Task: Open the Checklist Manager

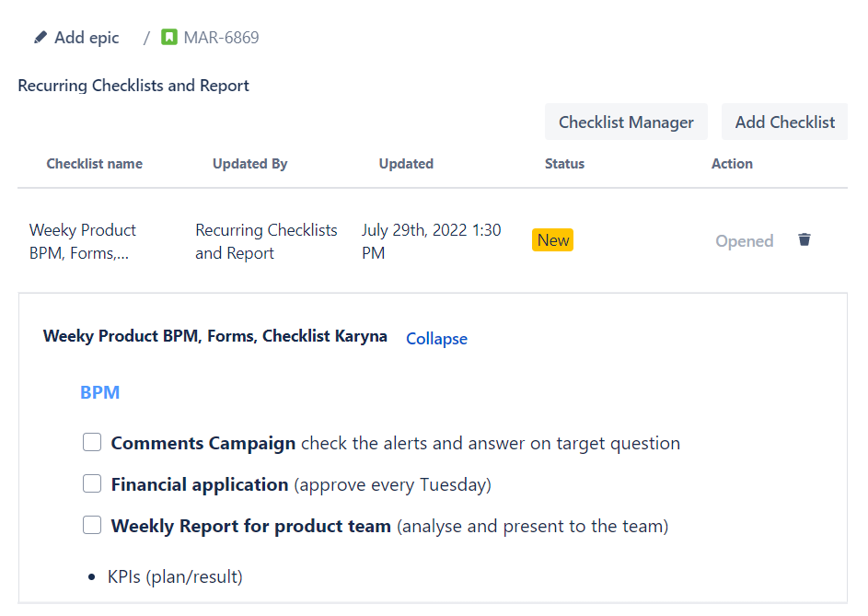Action: 626,122
